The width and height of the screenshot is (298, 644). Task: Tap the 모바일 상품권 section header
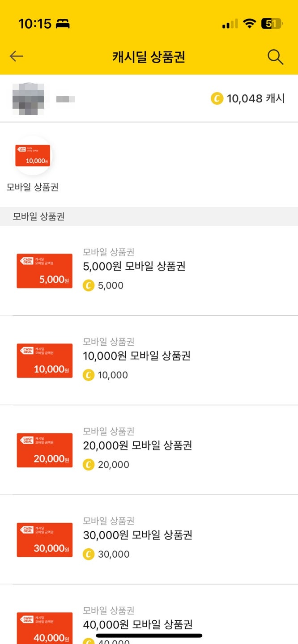[x=39, y=216]
